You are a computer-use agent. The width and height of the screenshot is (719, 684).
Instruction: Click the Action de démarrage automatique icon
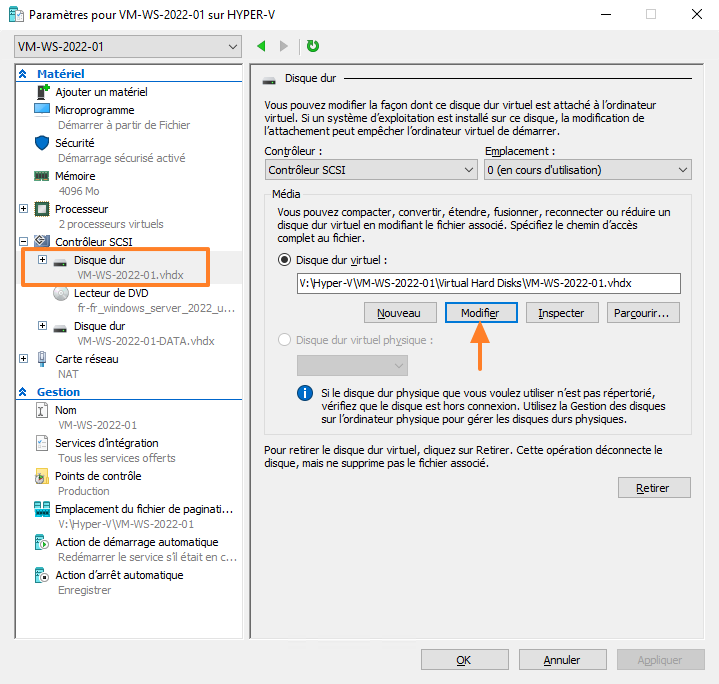42,542
